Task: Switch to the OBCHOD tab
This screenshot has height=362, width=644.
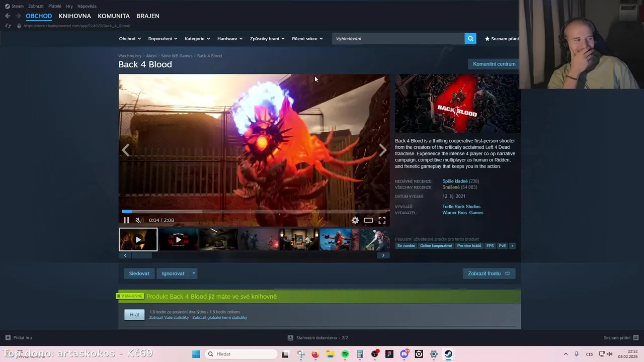Action: [39, 16]
